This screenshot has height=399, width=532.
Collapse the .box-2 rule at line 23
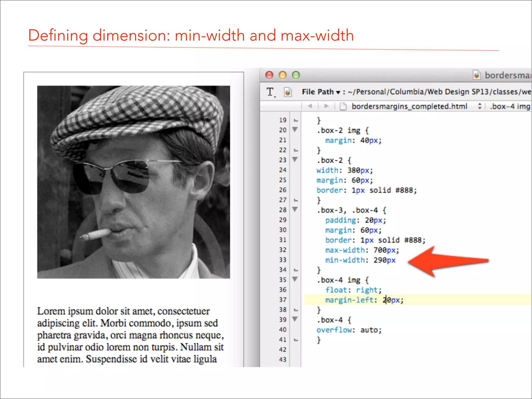point(295,159)
